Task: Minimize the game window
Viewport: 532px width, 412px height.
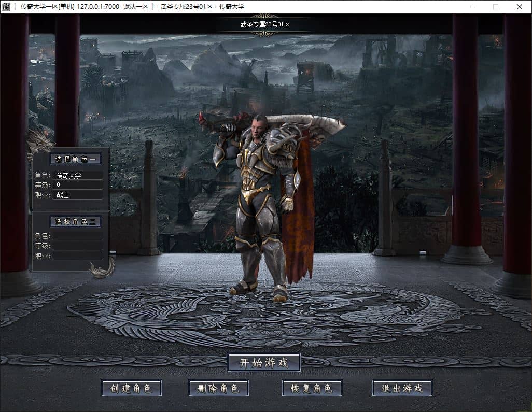Action: pyautogui.click(x=472, y=6)
